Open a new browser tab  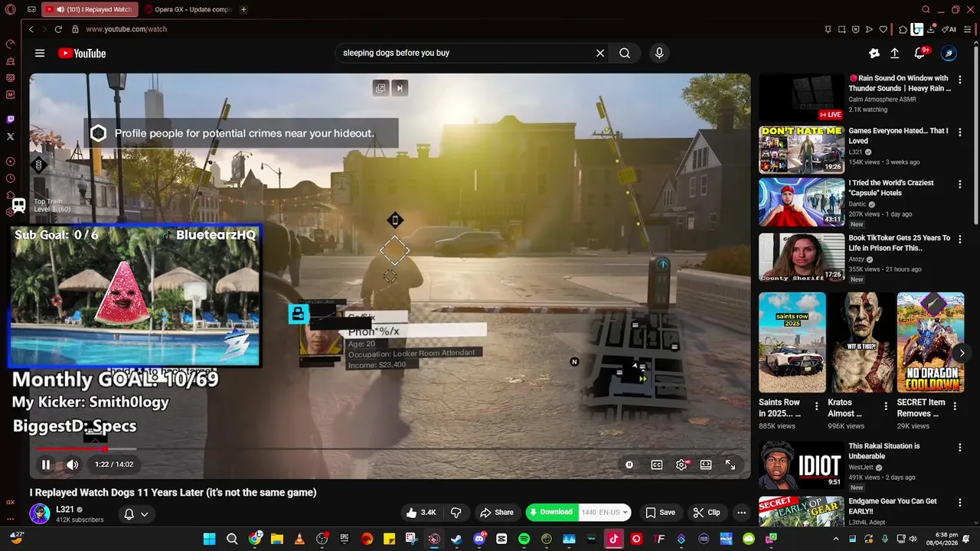[x=243, y=9]
